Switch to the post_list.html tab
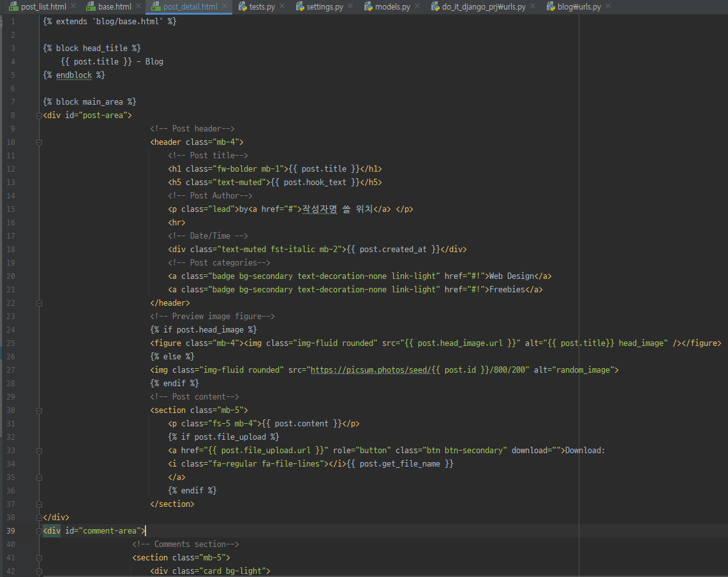 pos(43,6)
